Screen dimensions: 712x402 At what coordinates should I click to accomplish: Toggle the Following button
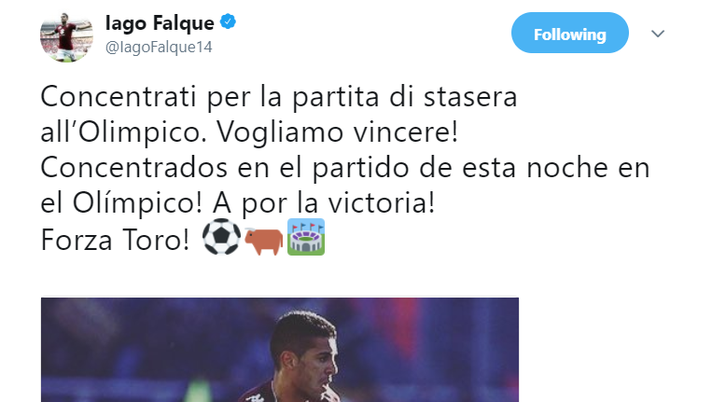(x=570, y=33)
